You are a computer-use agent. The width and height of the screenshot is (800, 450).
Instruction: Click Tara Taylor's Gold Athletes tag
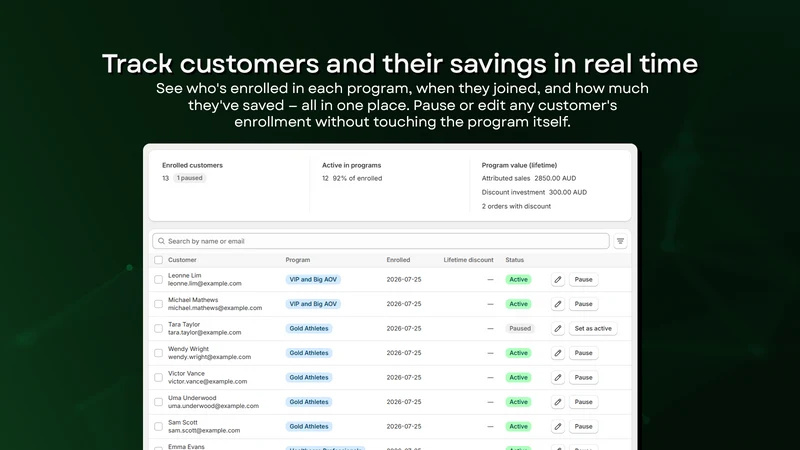click(309, 329)
